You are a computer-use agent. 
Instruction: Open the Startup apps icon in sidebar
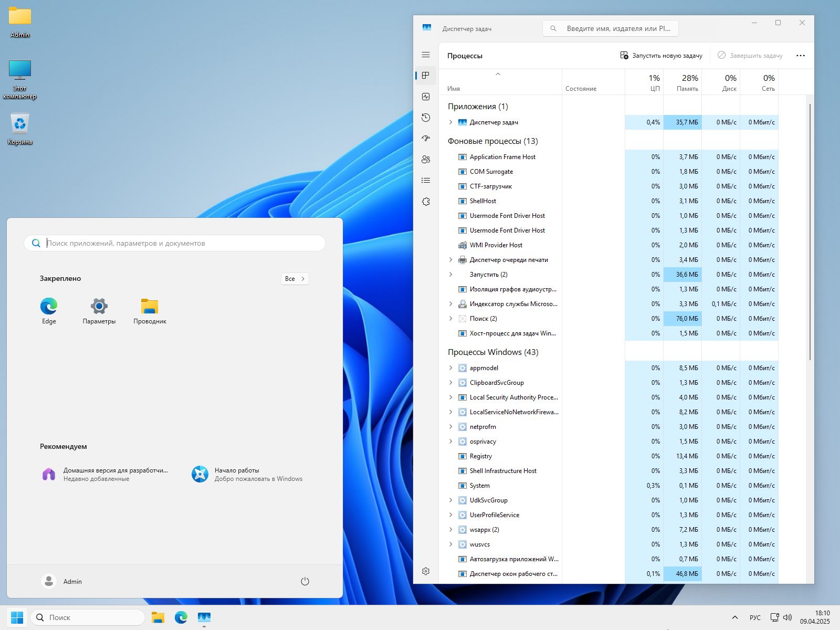click(426, 139)
